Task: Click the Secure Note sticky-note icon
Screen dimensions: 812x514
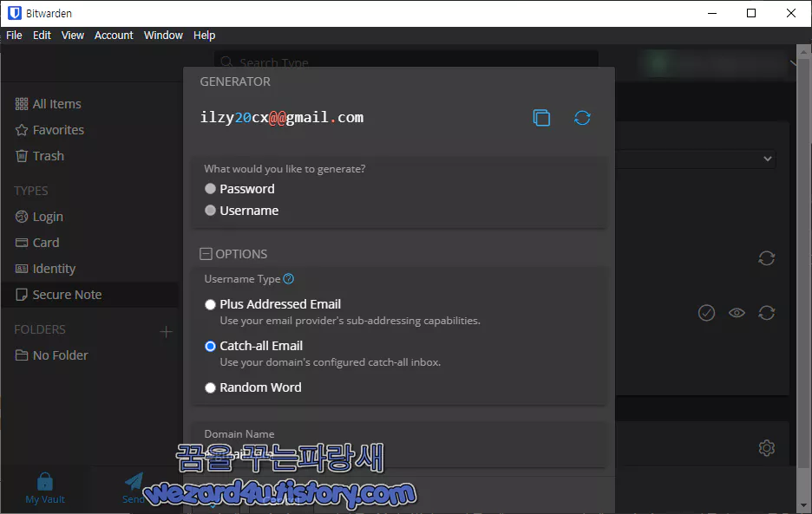Action: [21, 295]
